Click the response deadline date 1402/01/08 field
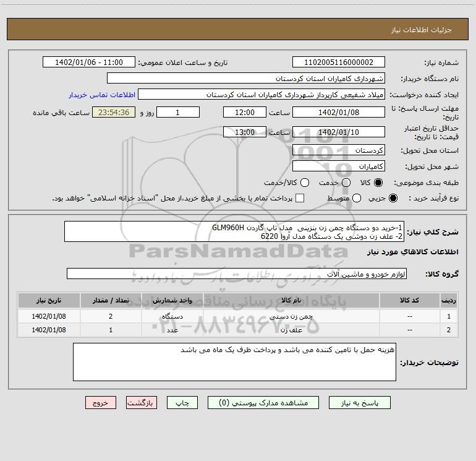This screenshot has height=461, width=476. pos(339,112)
